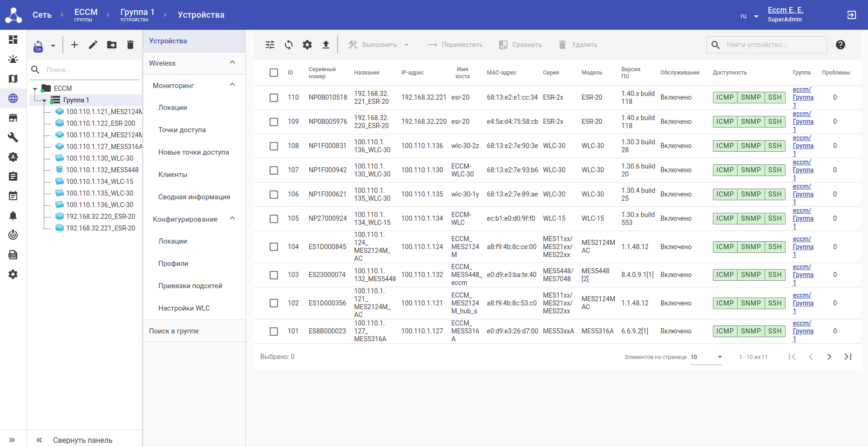Expand the left rail with the double-chevron icon

point(12,440)
